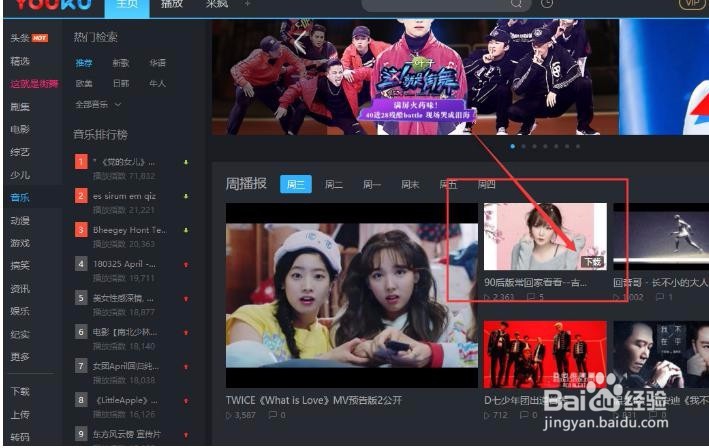Viewport: 709px width, 448px height.
Task: Select the 周三 weekly tab
Action: pyautogui.click(x=296, y=184)
